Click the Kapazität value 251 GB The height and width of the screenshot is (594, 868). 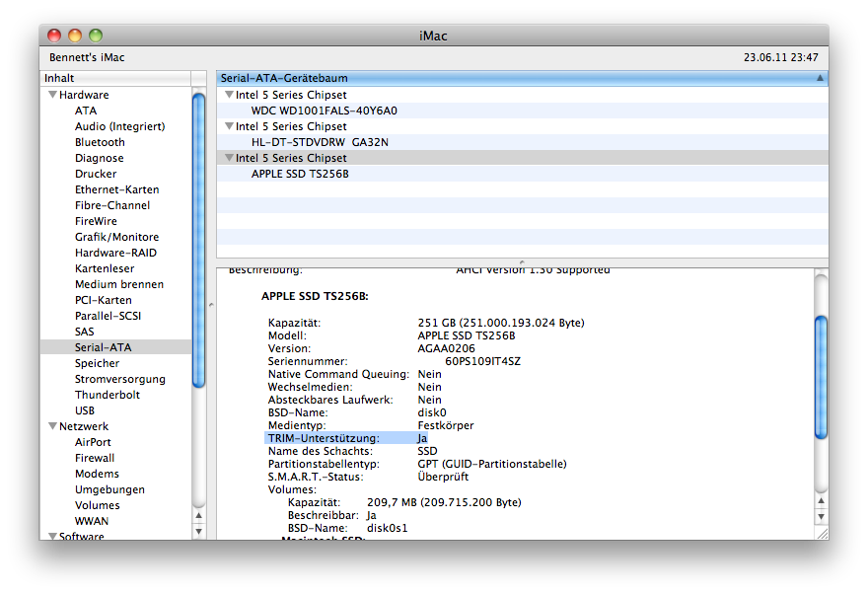501,323
